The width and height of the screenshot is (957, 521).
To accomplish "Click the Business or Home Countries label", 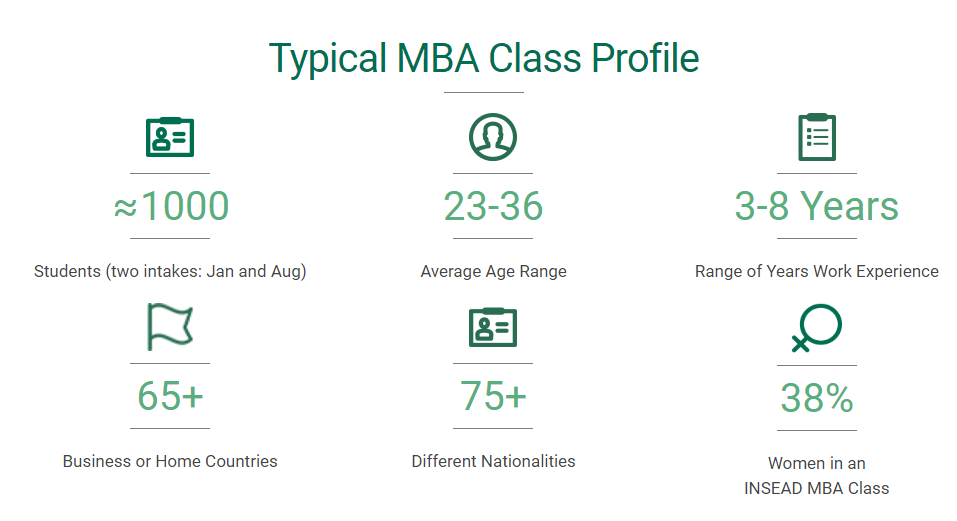I will (x=170, y=461).
